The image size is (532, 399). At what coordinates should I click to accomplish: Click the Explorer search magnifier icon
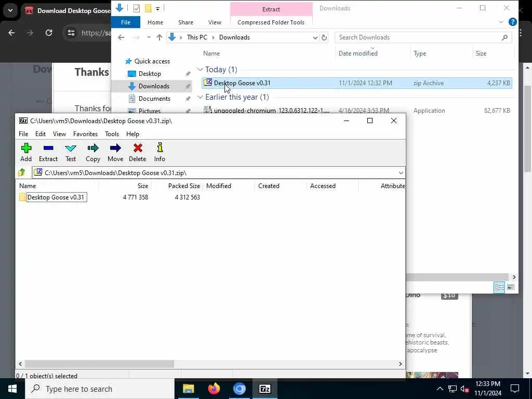(505, 37)
